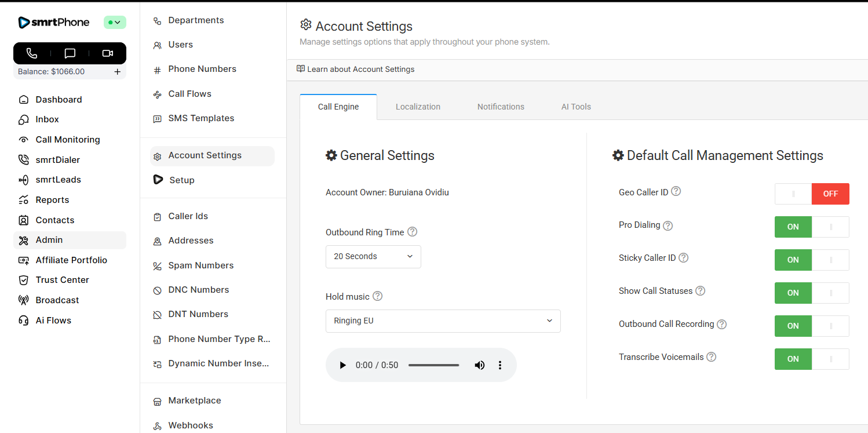Viewport: 868px width, 433px height.
Task: Enable the Geo Caller ID toggle
Action: tap(812, 194)
